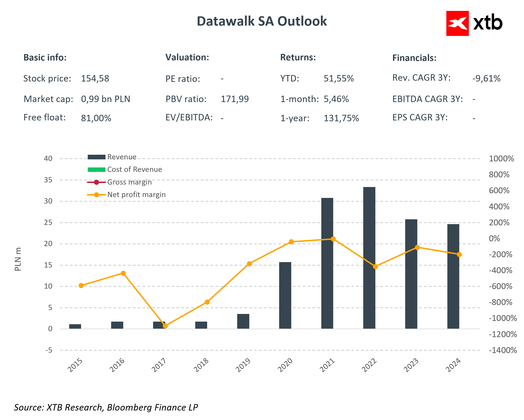Click the PLN m axis label
The height and width of the screenshot is (420, 524).
[18, 259]
